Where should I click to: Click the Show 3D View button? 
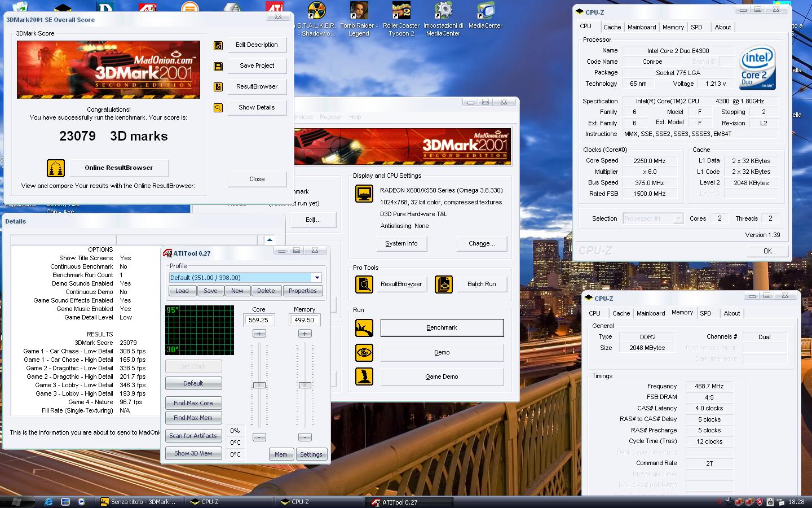[x=193, y=453]
